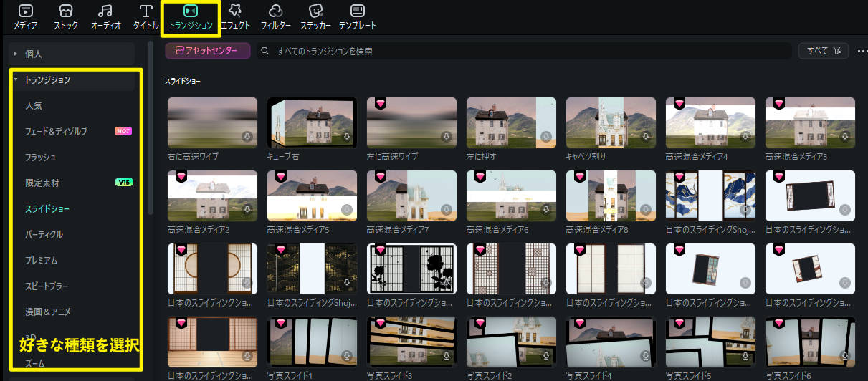Select the スライドショー category
Viewport: 868px width, 381px height.
[x=47, y=208]
